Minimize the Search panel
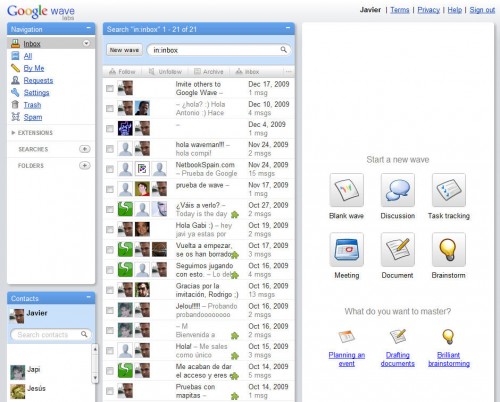500x402 pixels. click(288, 28)
